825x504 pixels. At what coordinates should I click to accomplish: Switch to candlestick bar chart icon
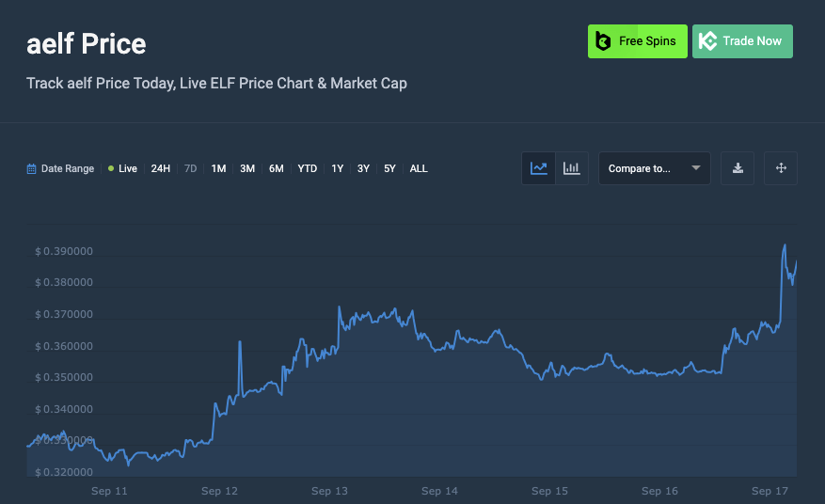(x=571, y=168)
